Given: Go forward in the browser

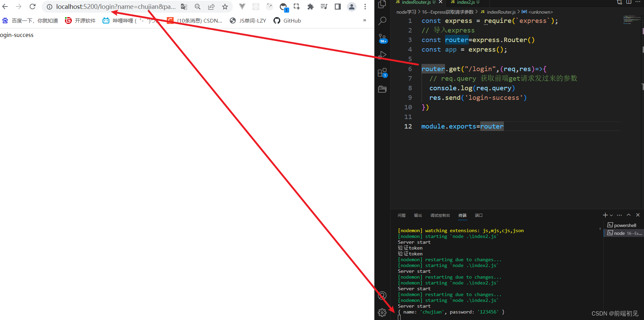Looking at the screenshot, I should click(x=19, y=6).
